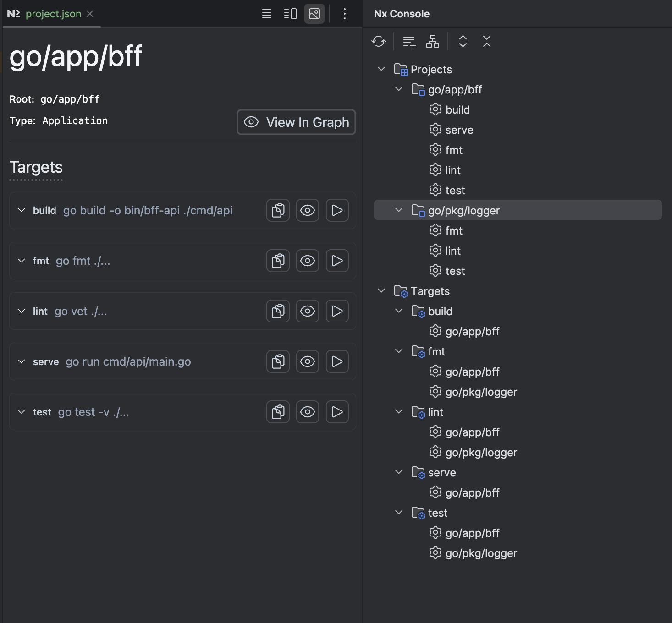Select fmt under go/app/bff project
This screenshot has width=672, height=623.
[x=454, y=150]
